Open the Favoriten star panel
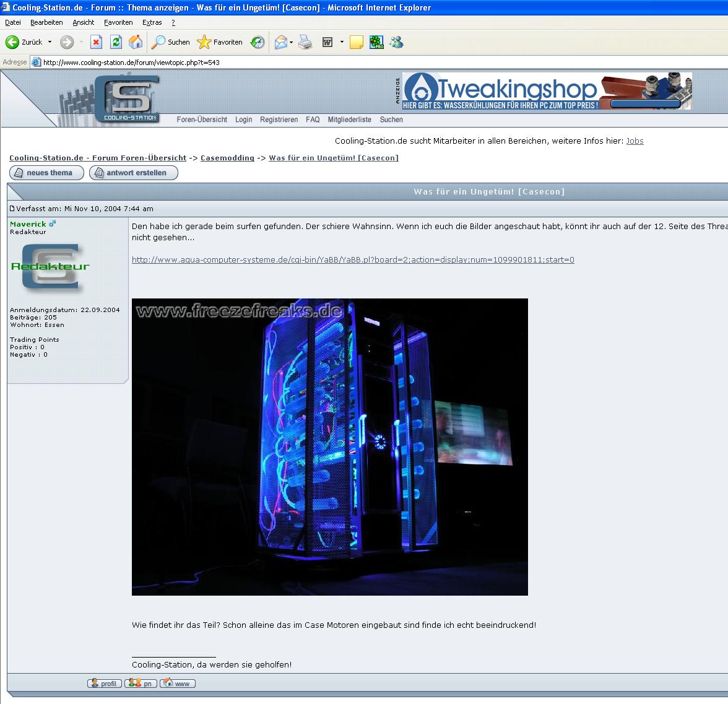728x704 pixels. (x=220, y=42)
